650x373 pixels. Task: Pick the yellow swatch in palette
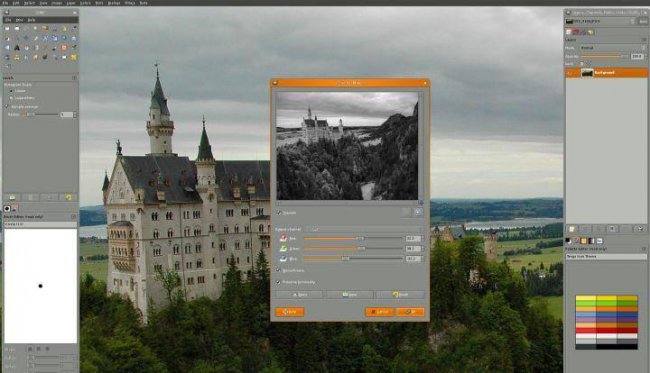[x=586, y=298]
